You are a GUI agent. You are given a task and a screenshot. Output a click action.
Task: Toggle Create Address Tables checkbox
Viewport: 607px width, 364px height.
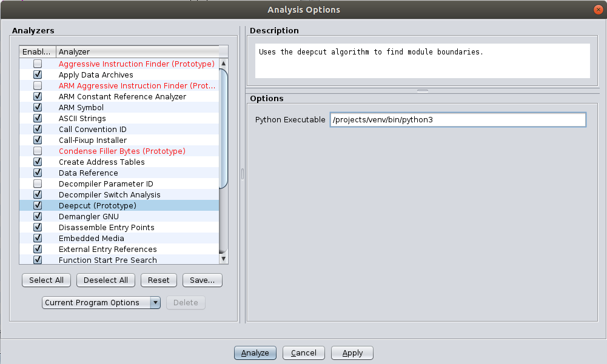tap(38, 162)
